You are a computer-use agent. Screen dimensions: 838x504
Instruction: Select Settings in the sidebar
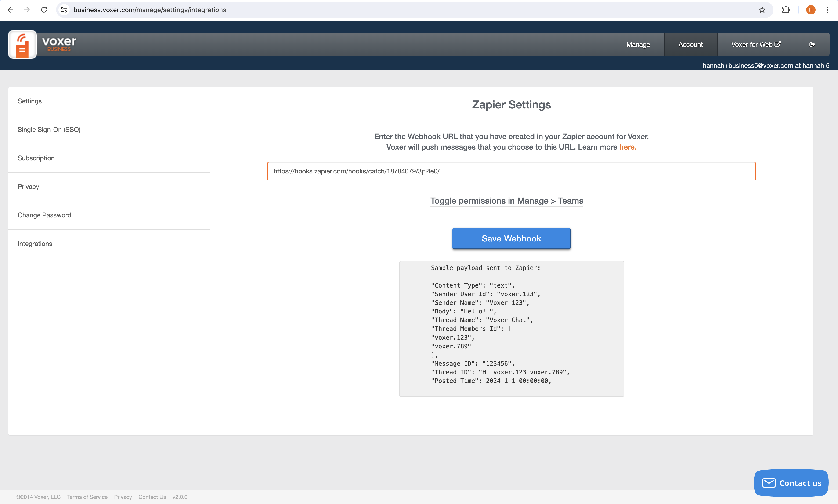[x=109, y=101]
